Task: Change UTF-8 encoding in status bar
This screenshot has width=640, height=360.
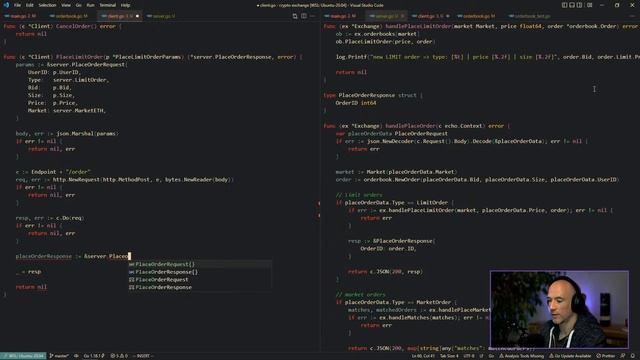Action: tap(469, 356)
